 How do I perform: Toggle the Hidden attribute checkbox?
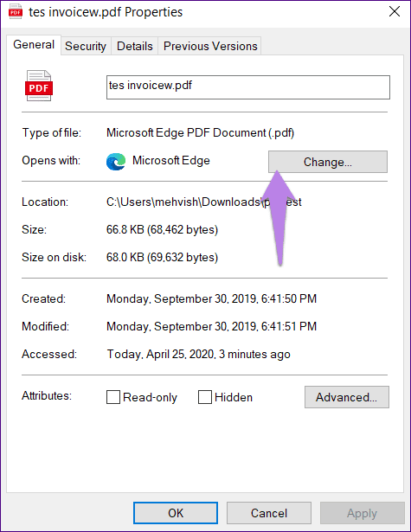[205, 397]
